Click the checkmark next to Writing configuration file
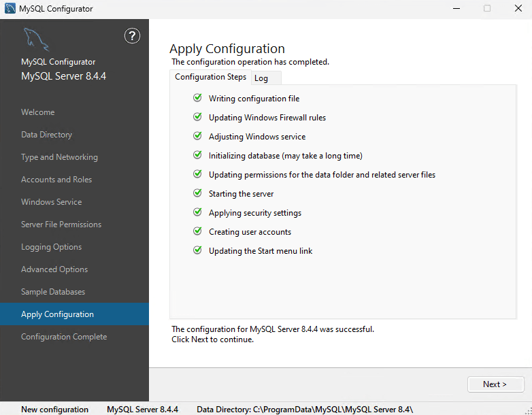 pos(197,98)
